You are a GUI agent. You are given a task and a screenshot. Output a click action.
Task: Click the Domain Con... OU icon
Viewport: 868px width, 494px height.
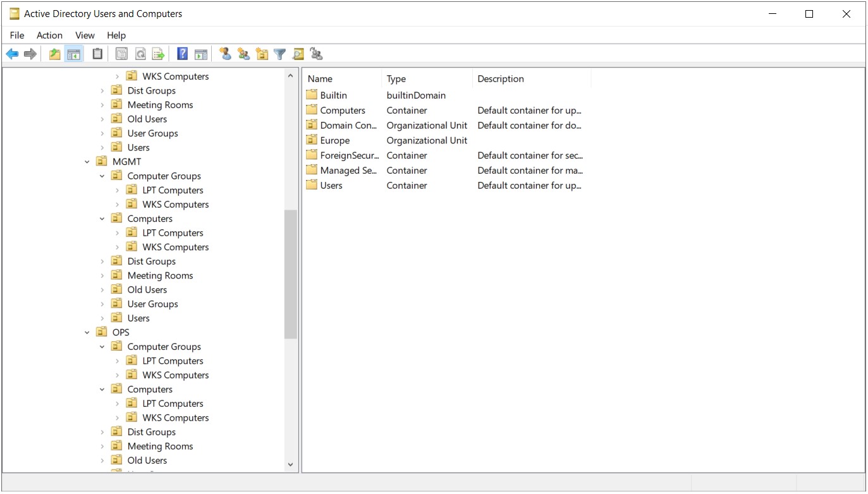tap(311, 125)
